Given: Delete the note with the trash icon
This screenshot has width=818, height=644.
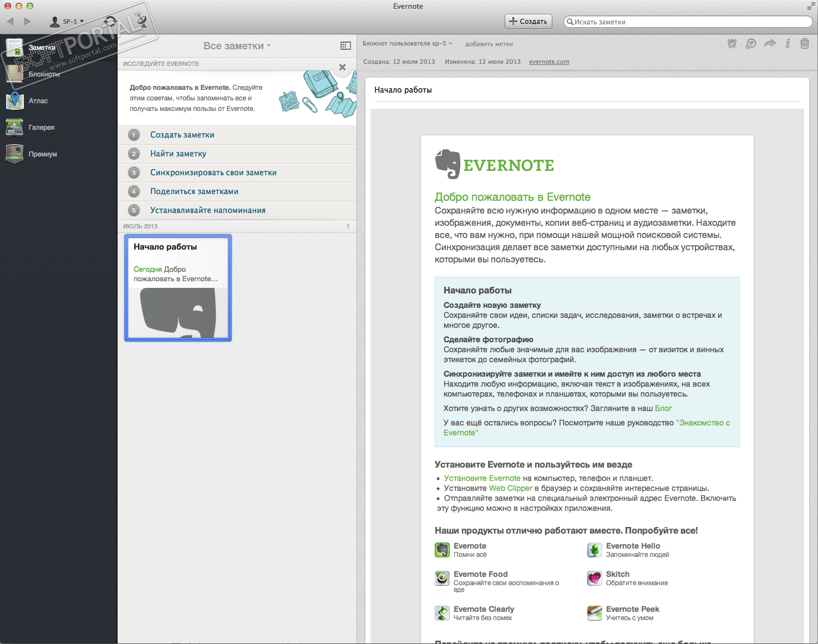Looking at the screenshot, I should (805, 43).
